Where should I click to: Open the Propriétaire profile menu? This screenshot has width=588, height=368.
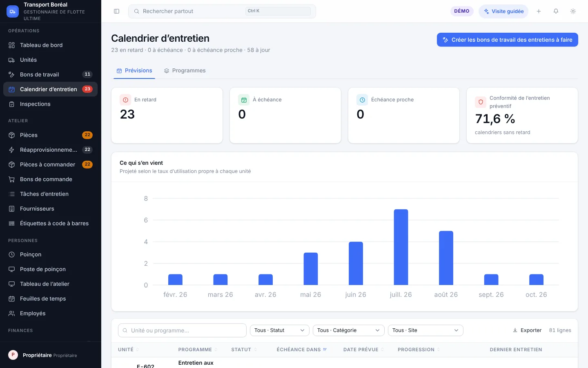(51, 355)
